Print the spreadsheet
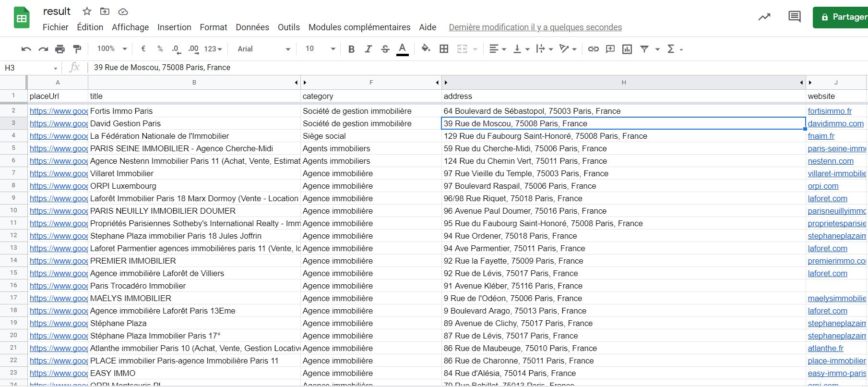 pos(60,49)
